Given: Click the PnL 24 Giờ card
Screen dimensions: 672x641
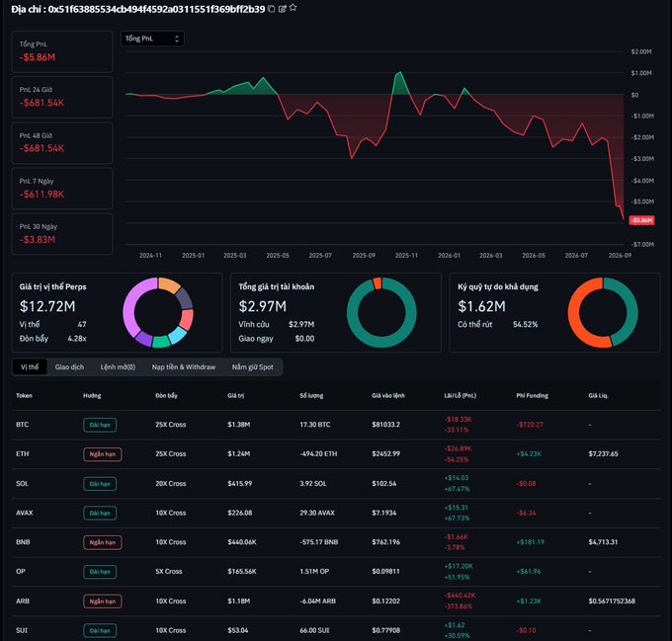Looking at the screenshot, I should point(62,97).
